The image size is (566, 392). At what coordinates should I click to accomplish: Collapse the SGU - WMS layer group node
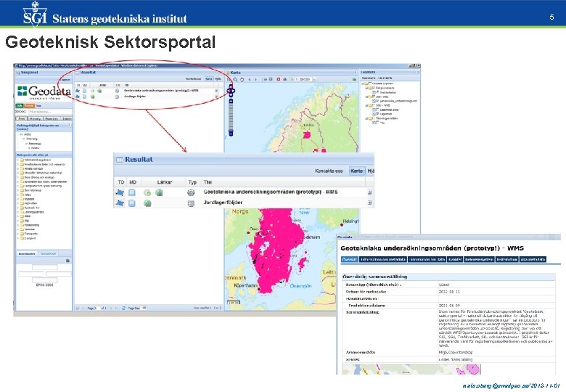coord(366,105)
